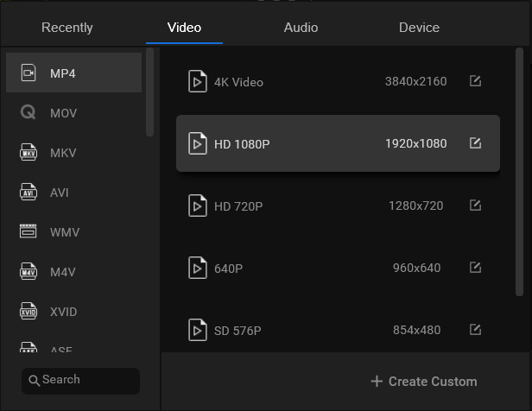Select the MP4 label in format list

point(63,73)
